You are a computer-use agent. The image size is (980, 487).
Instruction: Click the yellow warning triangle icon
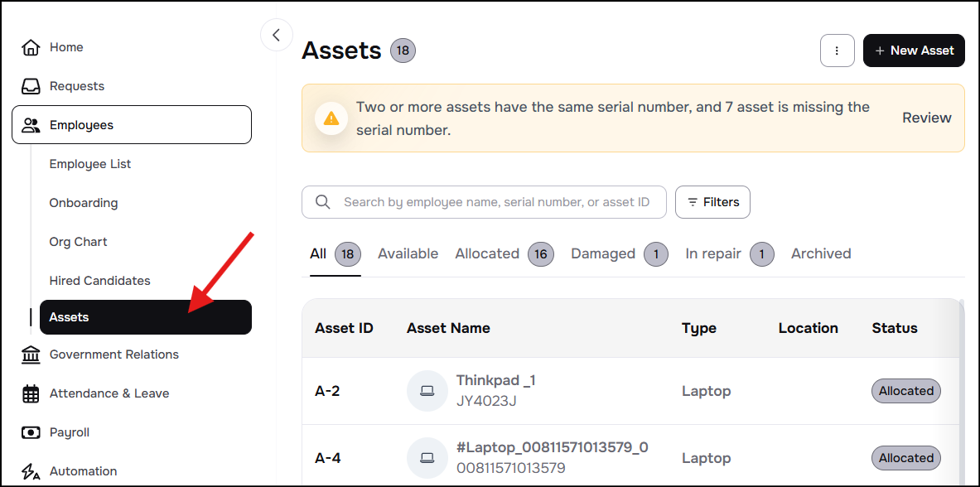click(x=331, y=118)
